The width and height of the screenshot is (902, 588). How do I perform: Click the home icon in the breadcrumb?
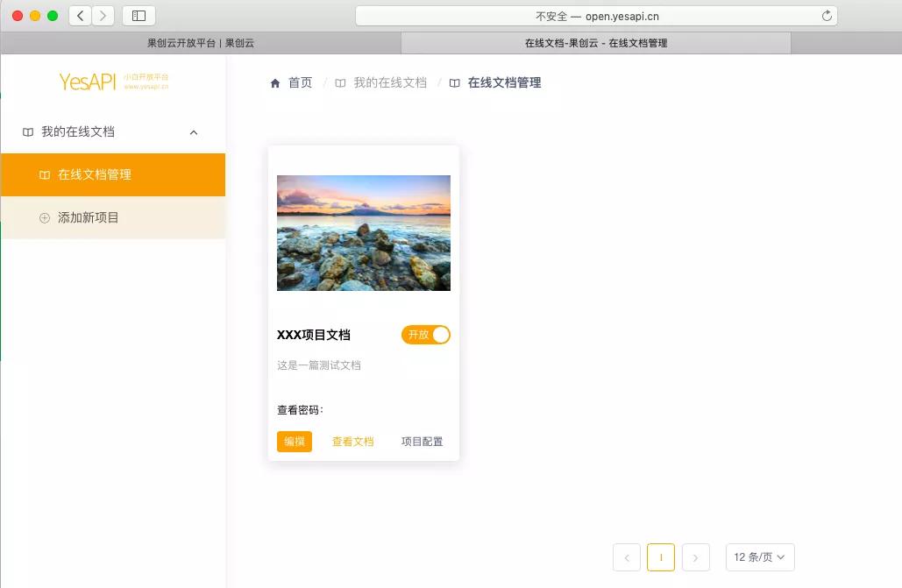274,82
